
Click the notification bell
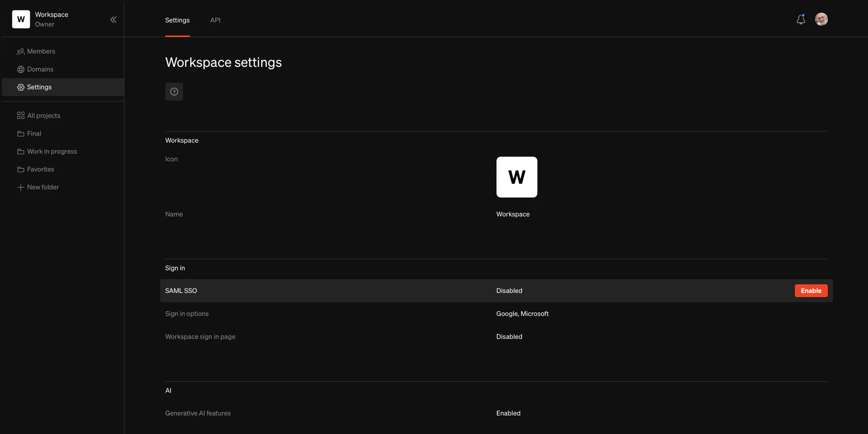coord(801,19)
